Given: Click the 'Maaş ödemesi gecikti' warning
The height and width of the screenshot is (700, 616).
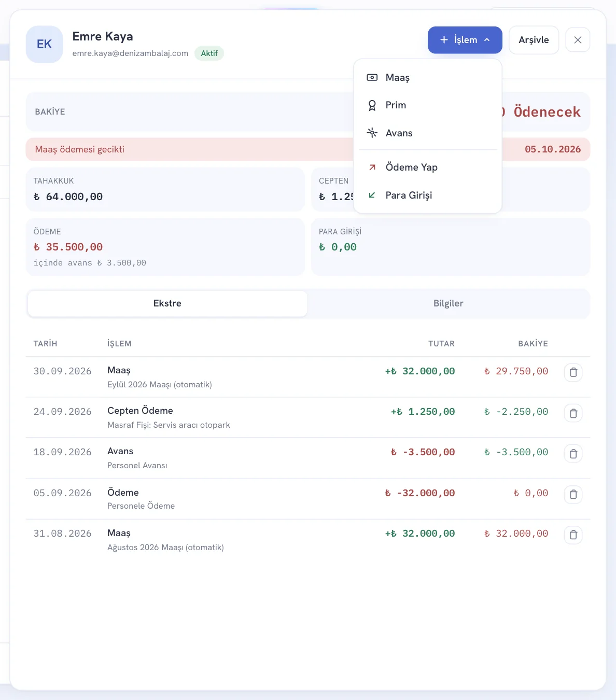Looking at the screenshot, I should click(80, 149).
